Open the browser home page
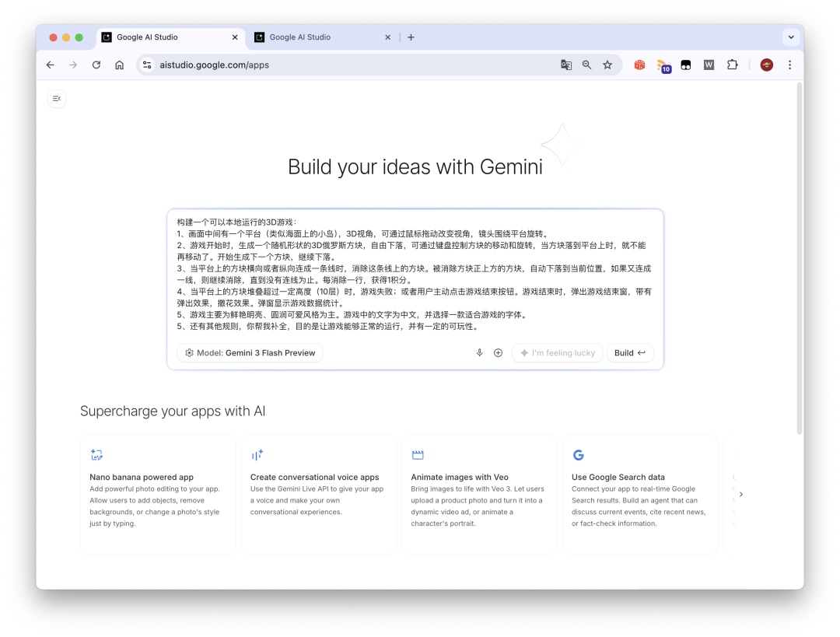 pos(120,65)
